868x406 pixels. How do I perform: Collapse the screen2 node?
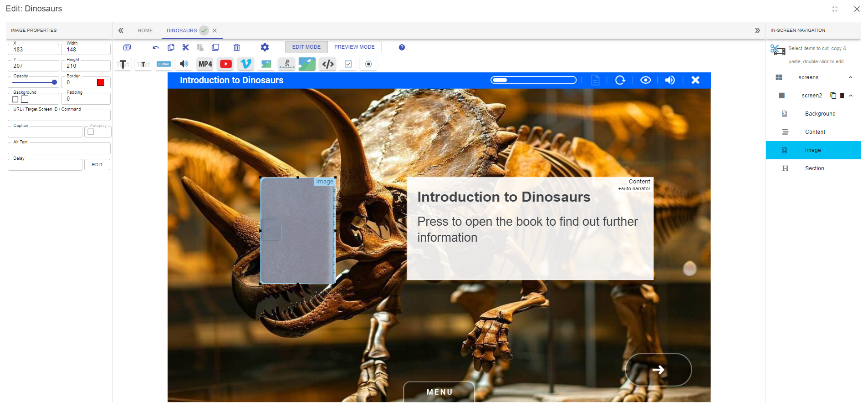(x=850, y=96)
